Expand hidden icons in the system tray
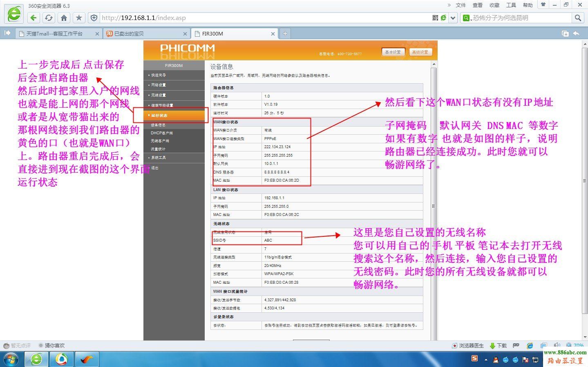The width and height of the screenshot is (588, 367). [485, 359]
